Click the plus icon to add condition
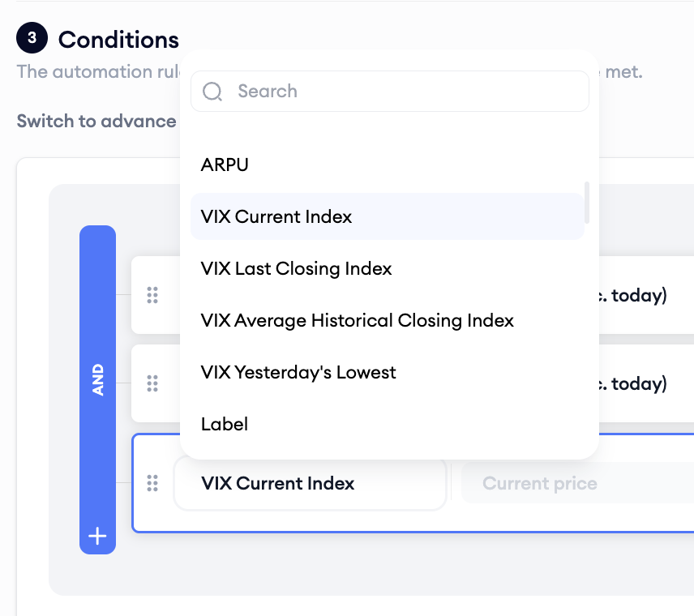Viewport: 694px width, 616px height. 97,536
